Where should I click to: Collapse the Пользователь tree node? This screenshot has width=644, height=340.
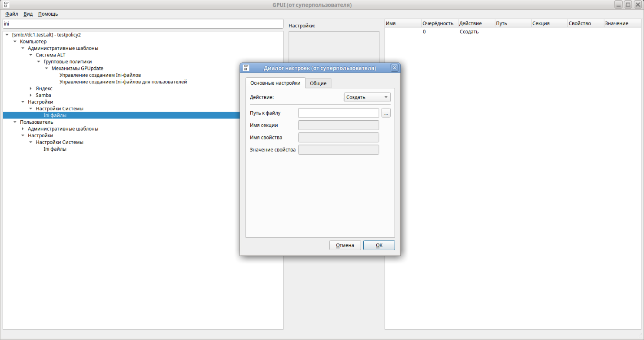click(15, 122)
